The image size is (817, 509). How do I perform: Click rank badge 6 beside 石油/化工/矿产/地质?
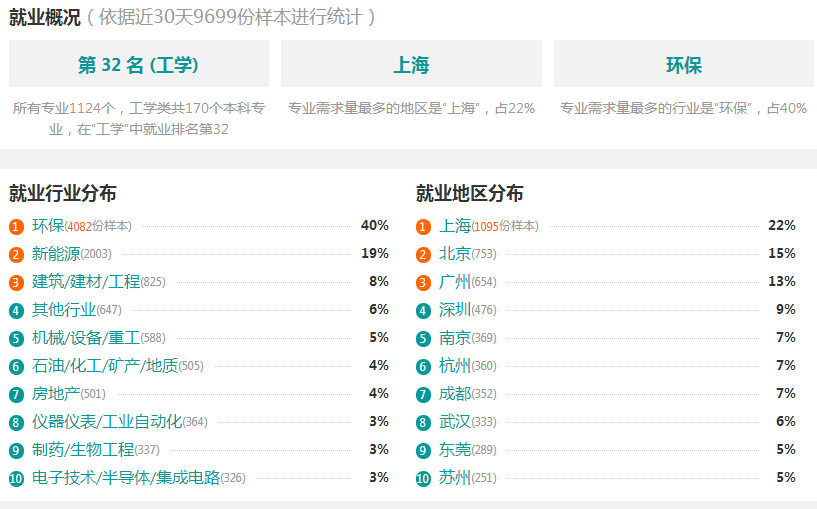[16, 367]
